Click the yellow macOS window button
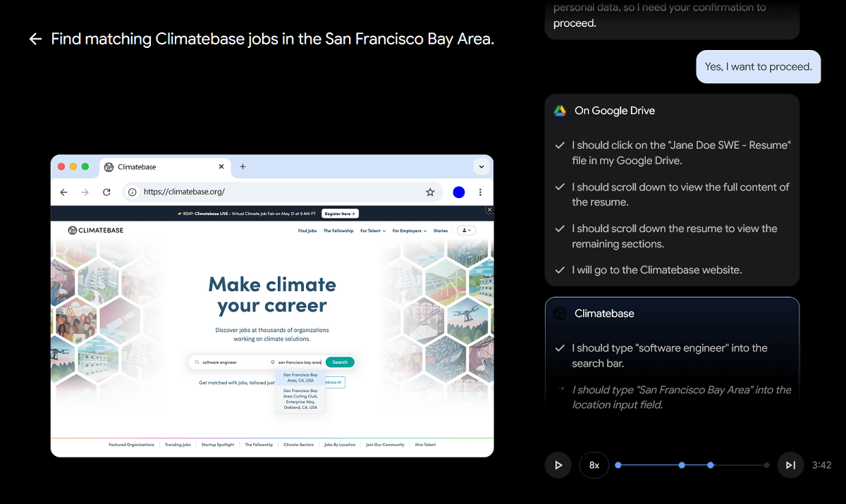 coord(73,166)
